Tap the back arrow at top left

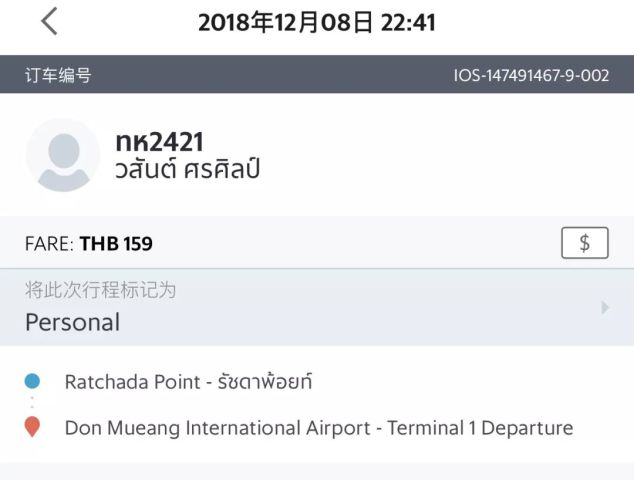(49, 21)
